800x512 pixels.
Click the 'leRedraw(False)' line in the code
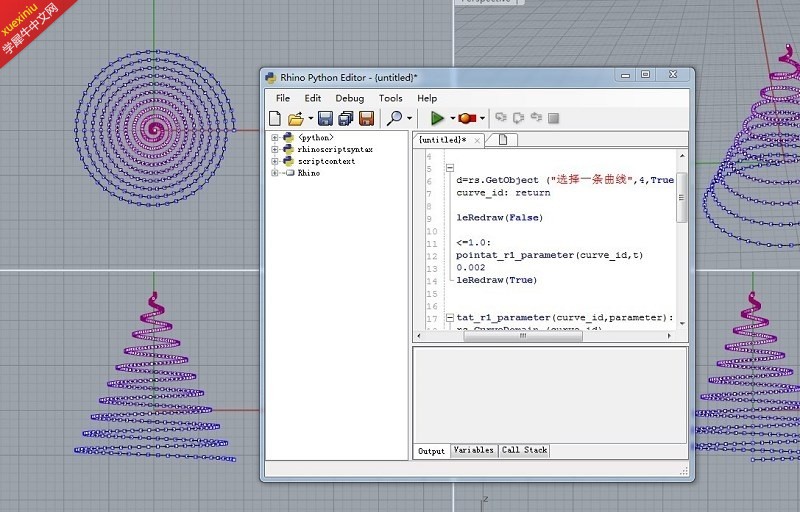click(499, 218)
